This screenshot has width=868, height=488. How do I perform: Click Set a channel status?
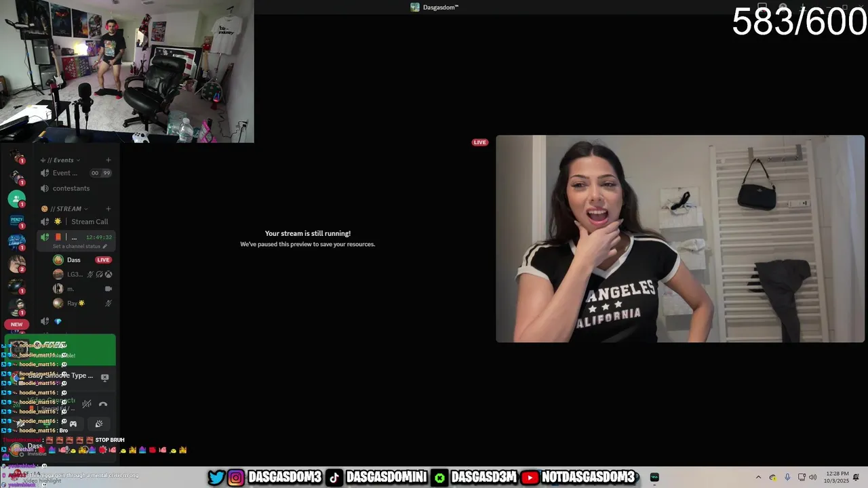pyautogui.click(x=75, y=247)
